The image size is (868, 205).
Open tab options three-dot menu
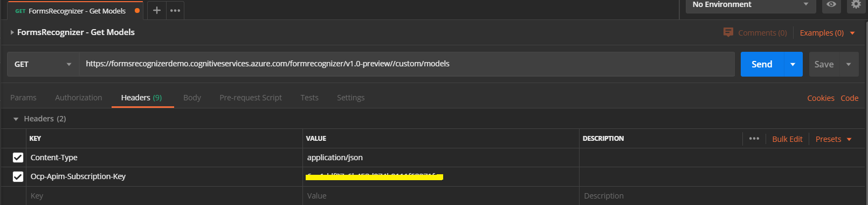pos(175,10)
